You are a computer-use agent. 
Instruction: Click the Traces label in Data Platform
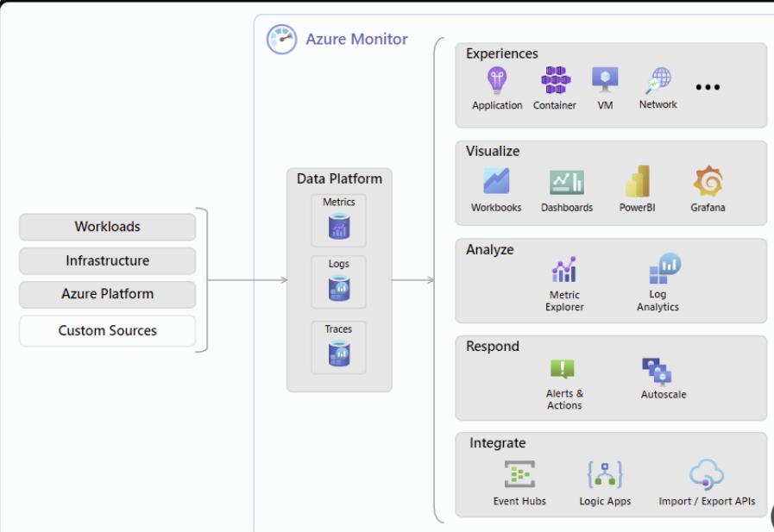click(338, 329)
